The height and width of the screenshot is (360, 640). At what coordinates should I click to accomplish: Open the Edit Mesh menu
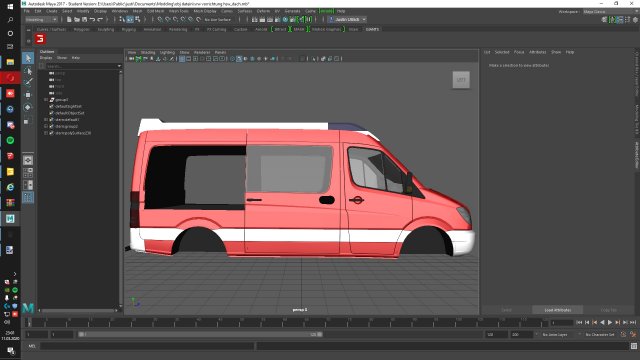tap(156, 11)
